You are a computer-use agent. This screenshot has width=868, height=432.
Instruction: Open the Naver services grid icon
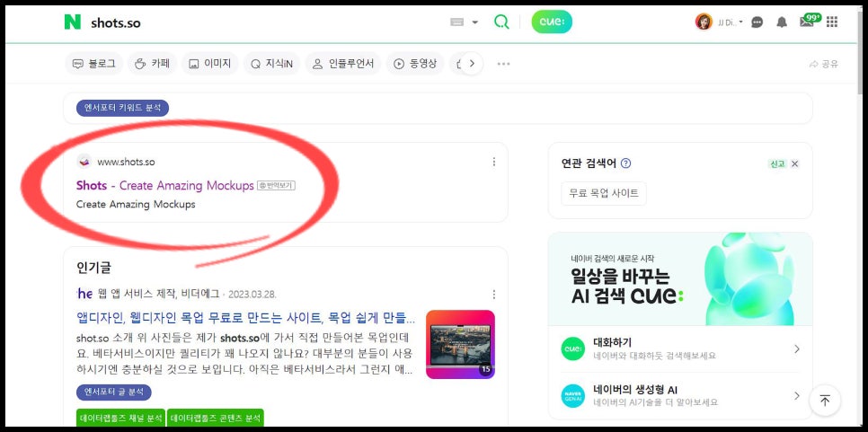pos(831,22)
